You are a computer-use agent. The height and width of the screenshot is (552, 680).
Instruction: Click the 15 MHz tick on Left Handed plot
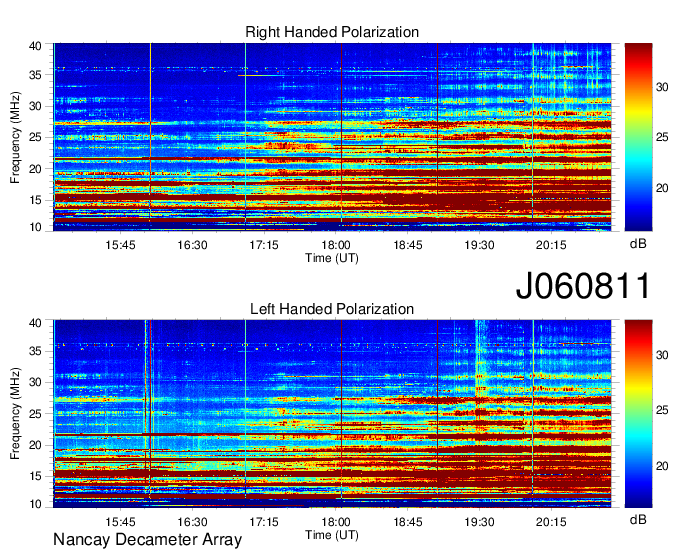pyautogui.click(x=35, y=476)
